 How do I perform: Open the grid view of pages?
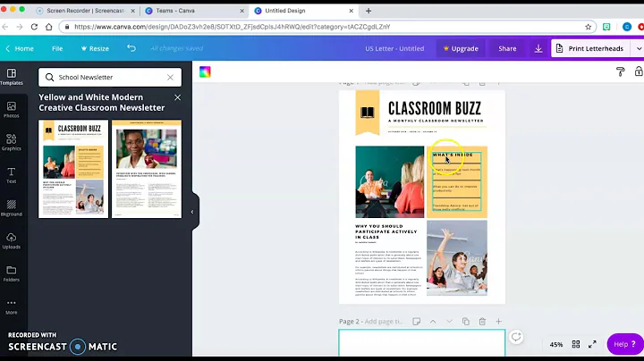(x=576, y=344)
